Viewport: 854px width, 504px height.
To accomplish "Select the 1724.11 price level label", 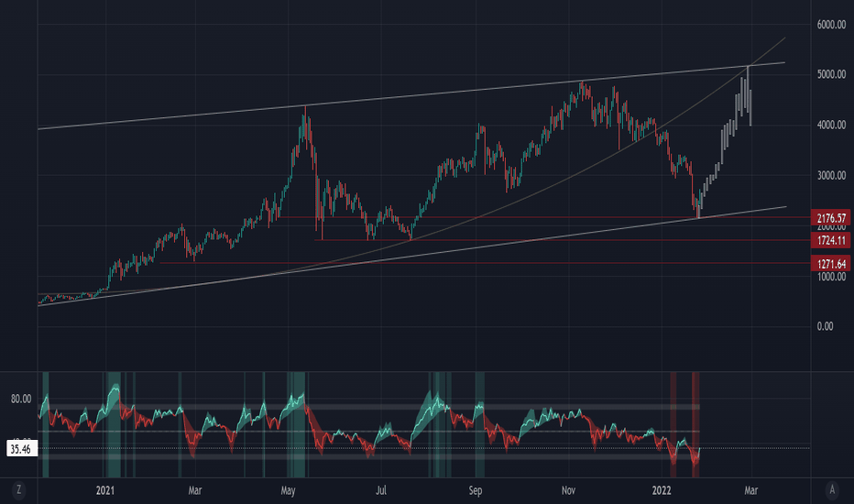I will (x=830, y=240).
